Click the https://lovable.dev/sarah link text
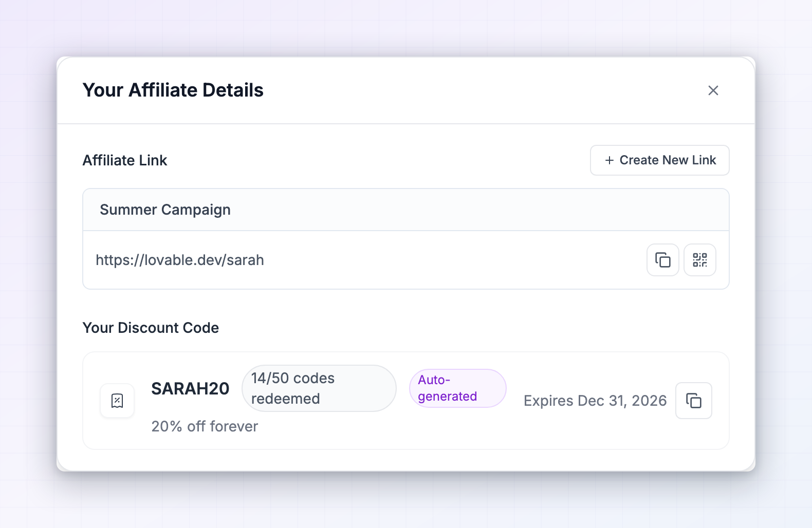Screen dimensions: 812x528 [180, 260]
